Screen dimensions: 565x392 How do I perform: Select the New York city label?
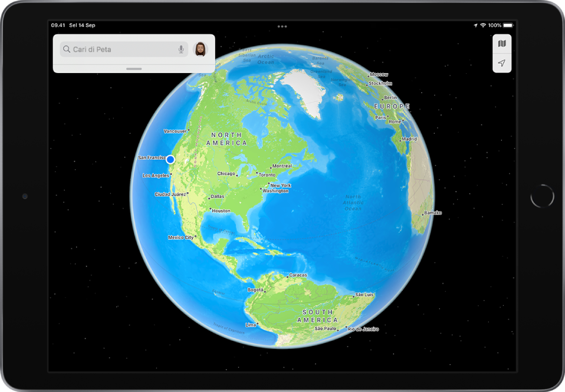tap(281, 185)
